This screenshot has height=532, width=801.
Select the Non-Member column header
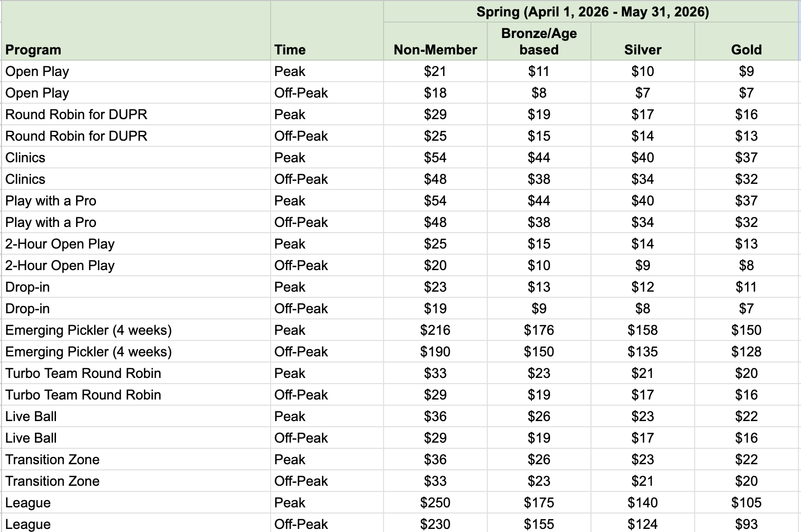(x=435, y=42)
